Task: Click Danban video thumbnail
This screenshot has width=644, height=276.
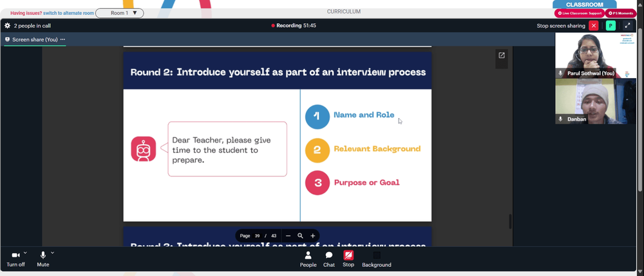Action: tap(596, 101)
